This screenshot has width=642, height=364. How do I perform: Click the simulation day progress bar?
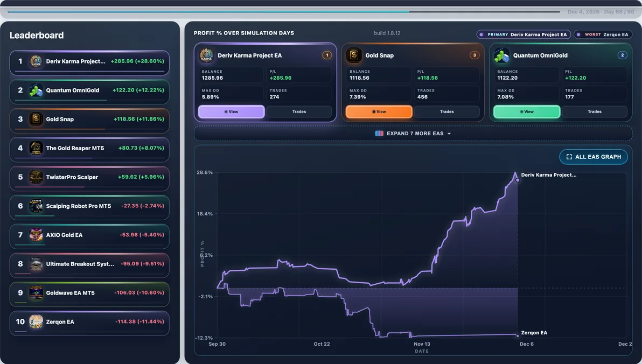[284, 11]
